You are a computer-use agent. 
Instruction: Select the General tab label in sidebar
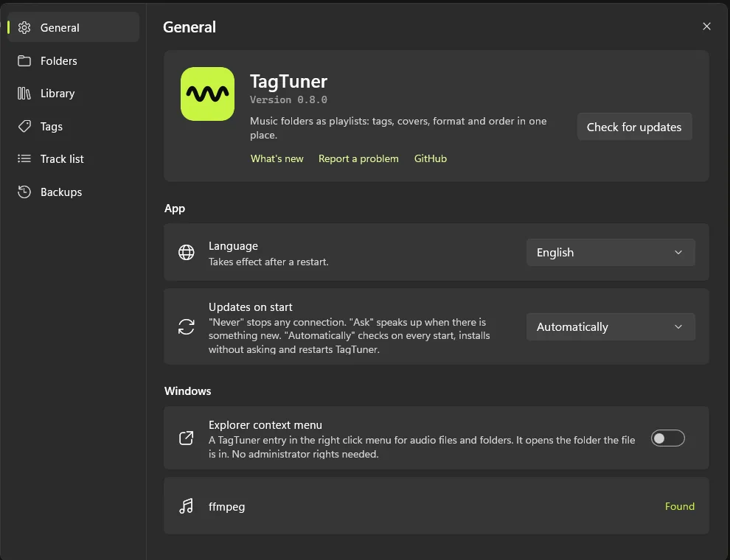[x=60, y=28]
